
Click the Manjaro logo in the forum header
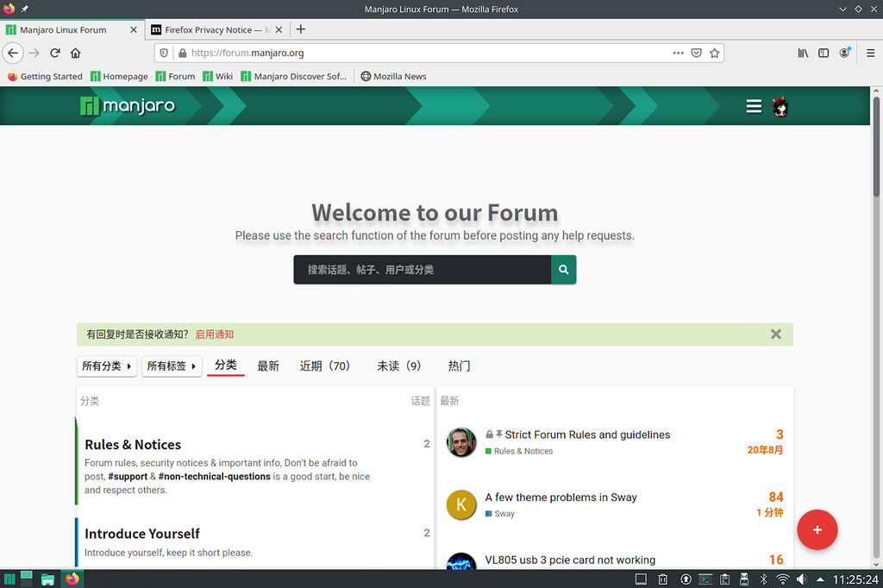click(127, 105)
